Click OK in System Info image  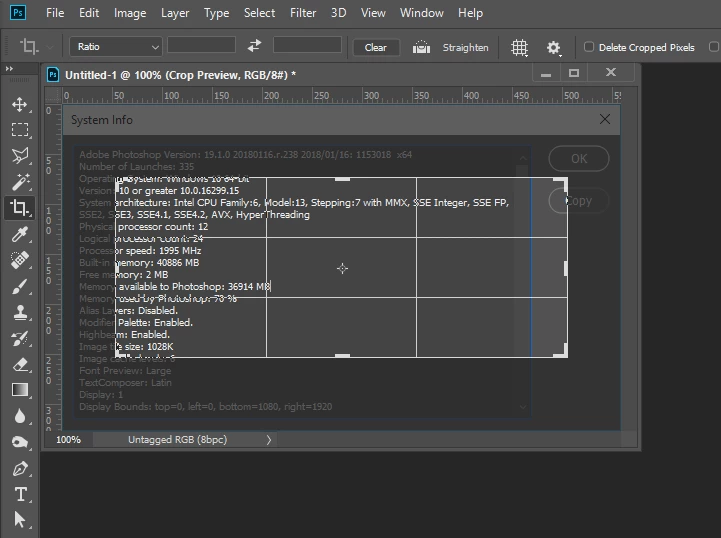point(579,159)
